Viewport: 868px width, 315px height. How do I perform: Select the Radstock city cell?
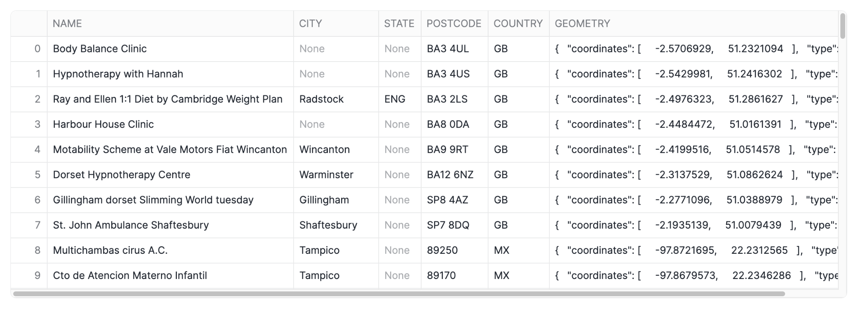(x=321, y=99)
